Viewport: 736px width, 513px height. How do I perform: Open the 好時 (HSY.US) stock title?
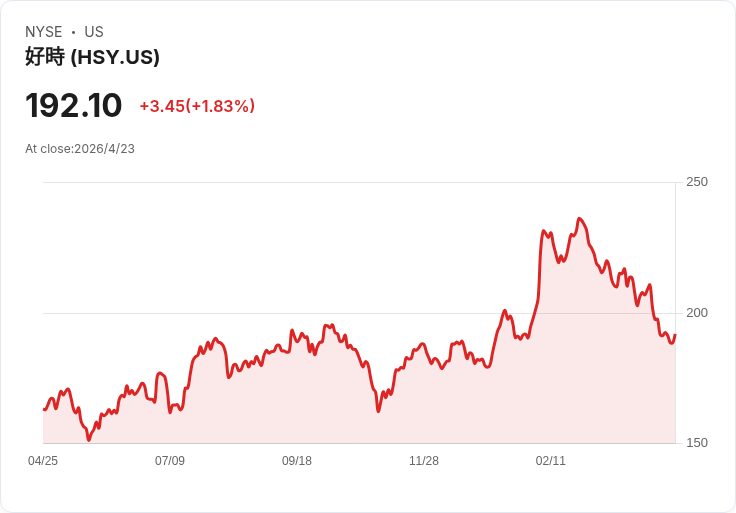pos(92,57)
